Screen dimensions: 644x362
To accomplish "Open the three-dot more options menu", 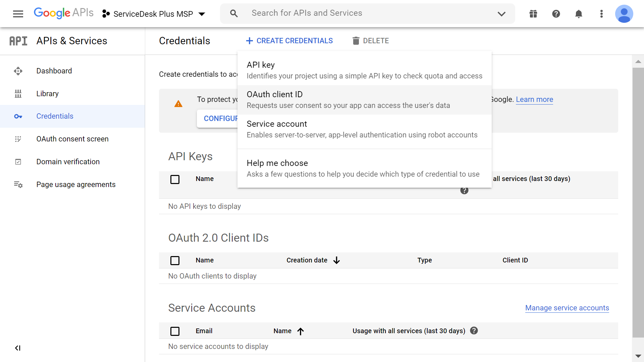I will pos(601,14).
